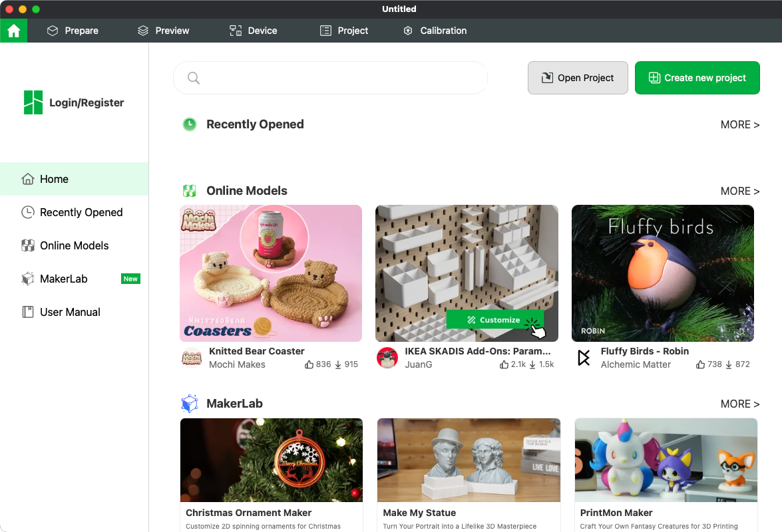Screen dimensions: 782x532
Task: Click the download icon on Knitted Bear Coaster
Action: [x=338, y=364]
